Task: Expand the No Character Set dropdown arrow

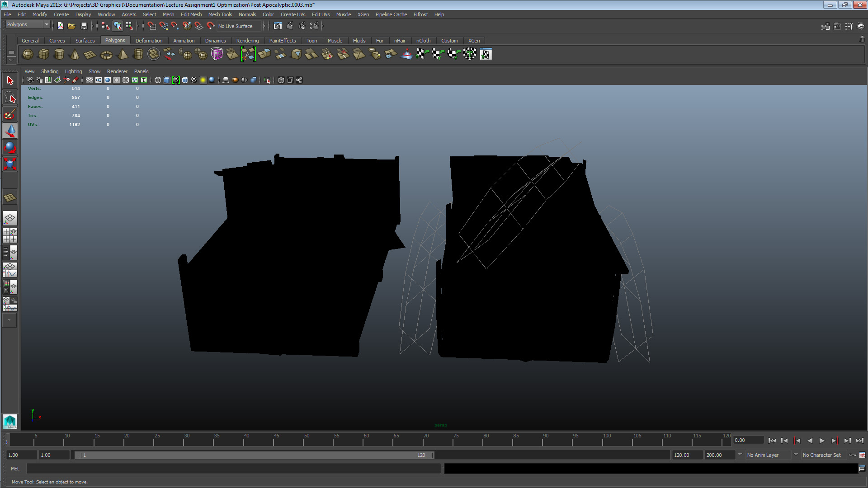Action: (x=796, y=455)
